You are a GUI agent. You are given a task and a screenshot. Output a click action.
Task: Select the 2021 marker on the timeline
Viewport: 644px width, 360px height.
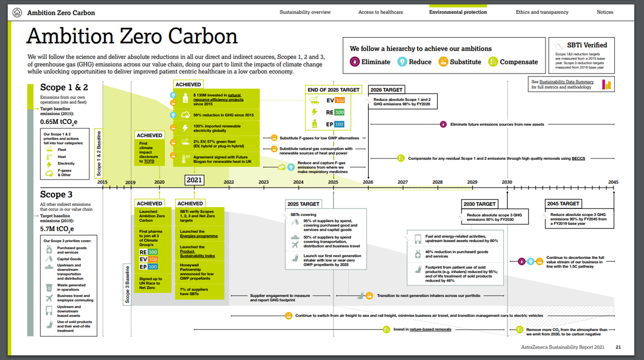click(194, 180)
